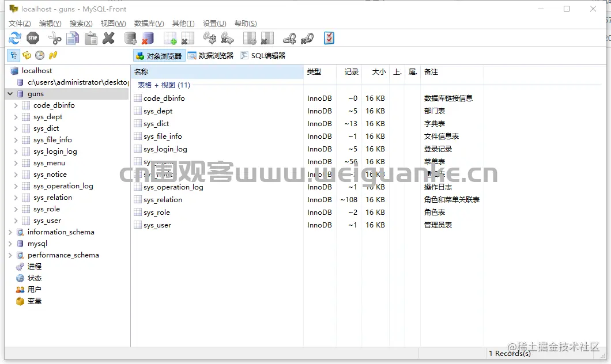The height and width of the screenshot is (364, 611).
Task: Expand the information_schema database node
Action: coord(10,233)
